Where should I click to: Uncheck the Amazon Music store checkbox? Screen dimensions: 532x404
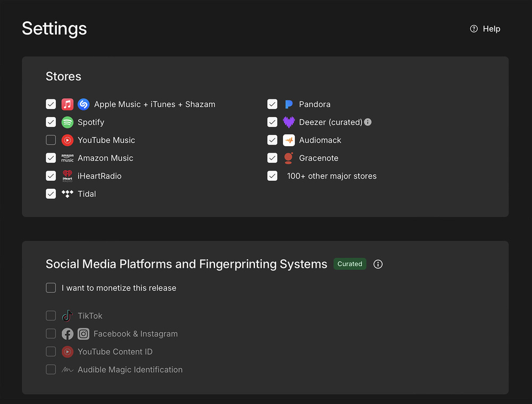pyautogui.click(x=51, y=158)
